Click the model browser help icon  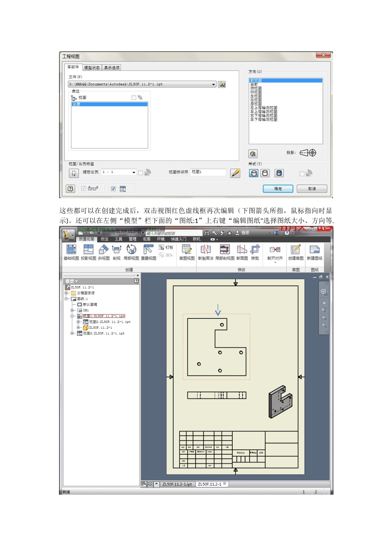(x=137, y=281)
